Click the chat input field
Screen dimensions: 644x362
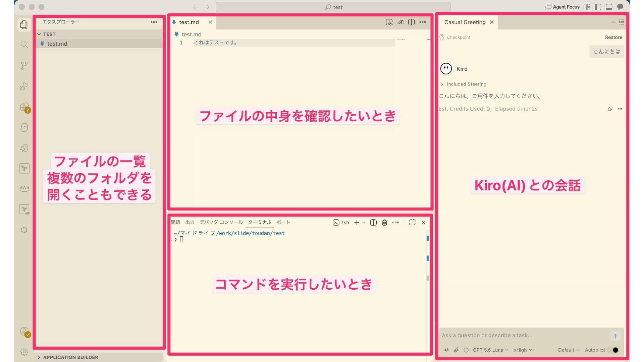[x=524, y=336]
